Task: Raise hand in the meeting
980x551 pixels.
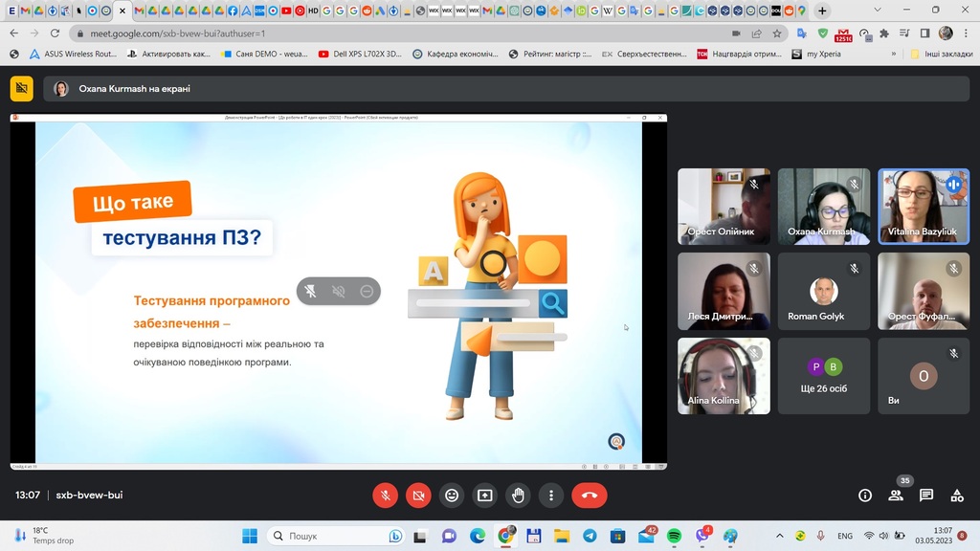Action: click(x=518, y=496)
